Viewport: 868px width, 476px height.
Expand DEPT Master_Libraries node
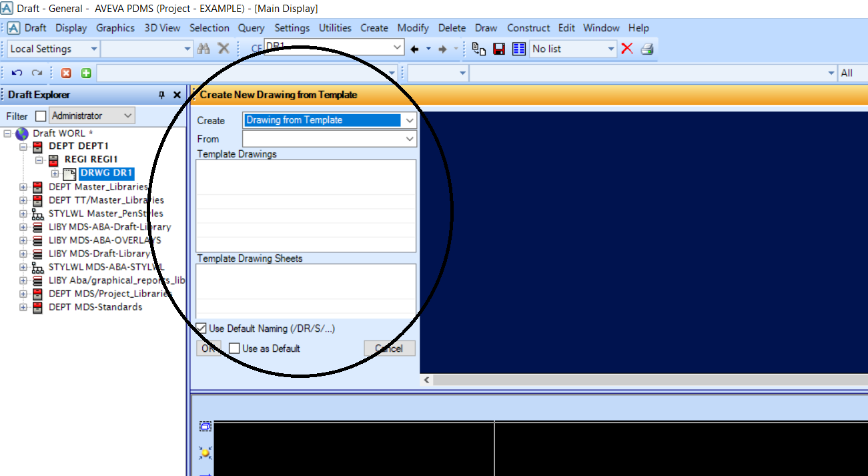tap(23, 187)
